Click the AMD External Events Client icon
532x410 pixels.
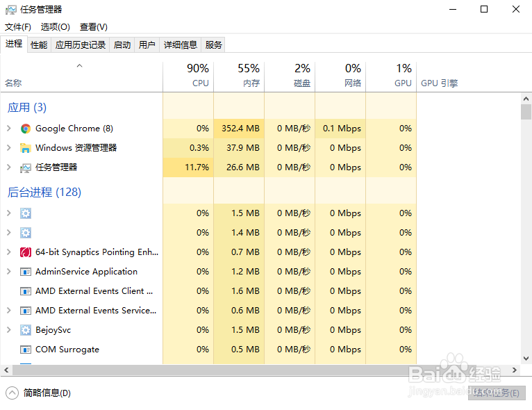coord(26,291)
